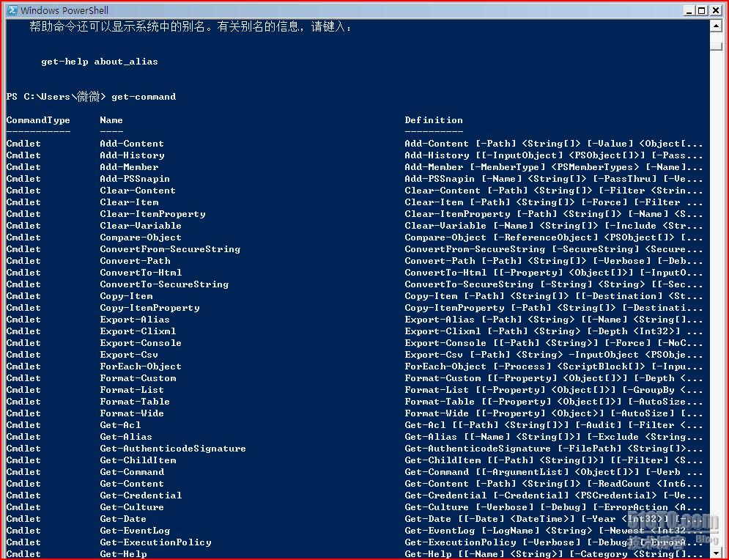Viewport: 729px width, 560px height.
Task: Click Get-Culture in the Name column
Action: 132,507
